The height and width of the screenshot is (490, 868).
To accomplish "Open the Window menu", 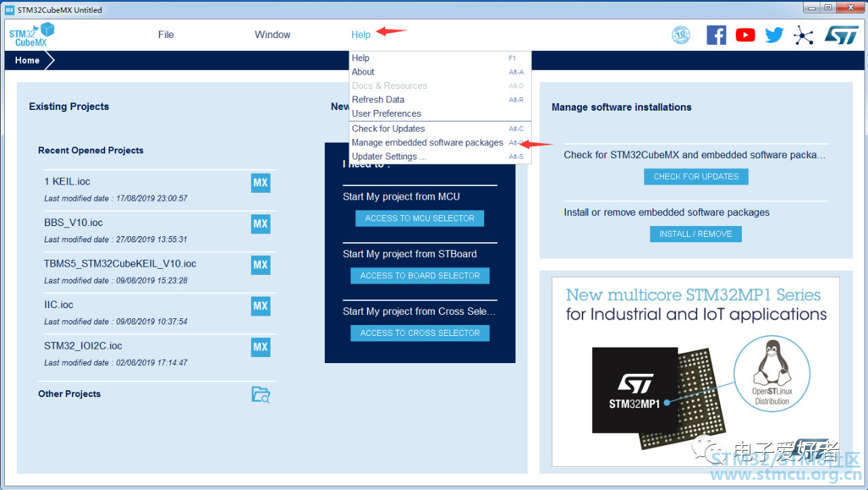I will pos(273,35).
